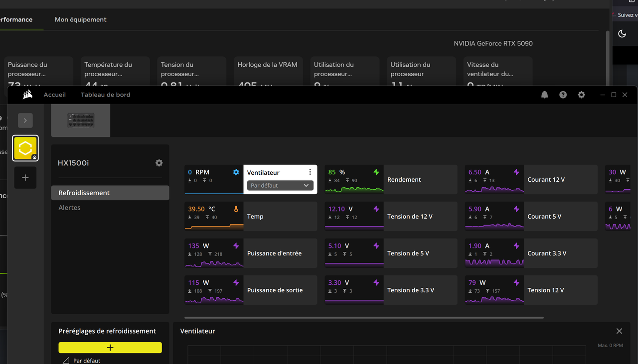
Task: Click the Corsair sails logo
Action: [27, 95]
